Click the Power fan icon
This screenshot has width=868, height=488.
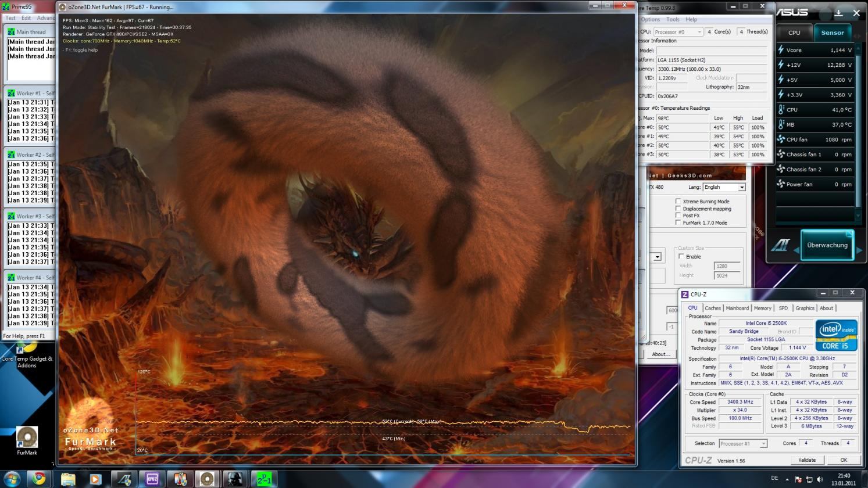(781, 184)
